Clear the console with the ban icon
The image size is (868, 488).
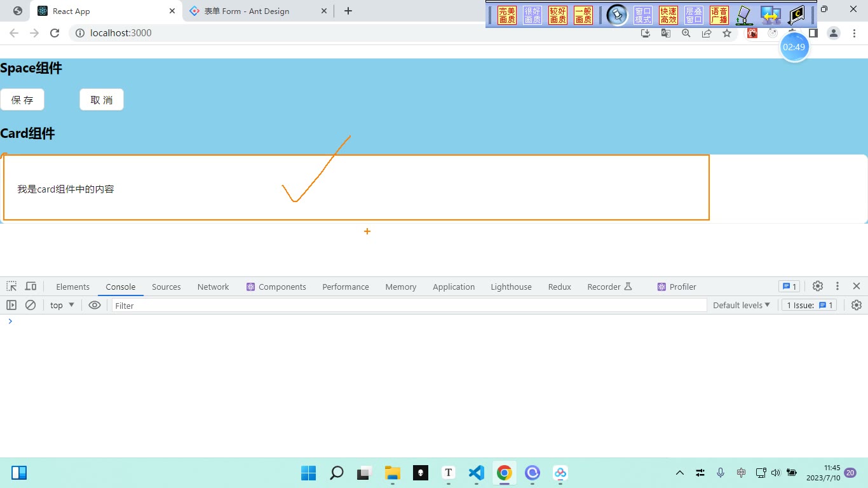pyautogui.click(x=31, y=305)
